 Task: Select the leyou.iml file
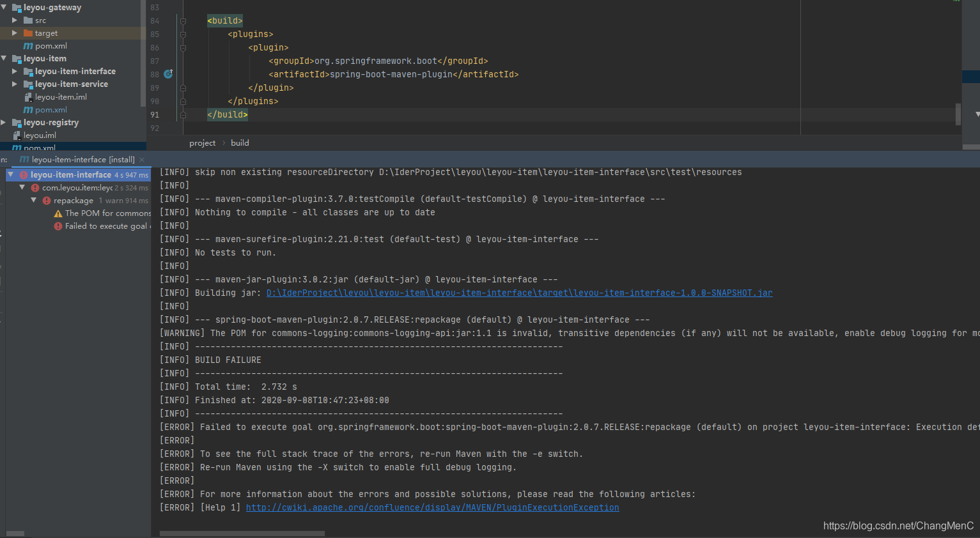[40, 135]
